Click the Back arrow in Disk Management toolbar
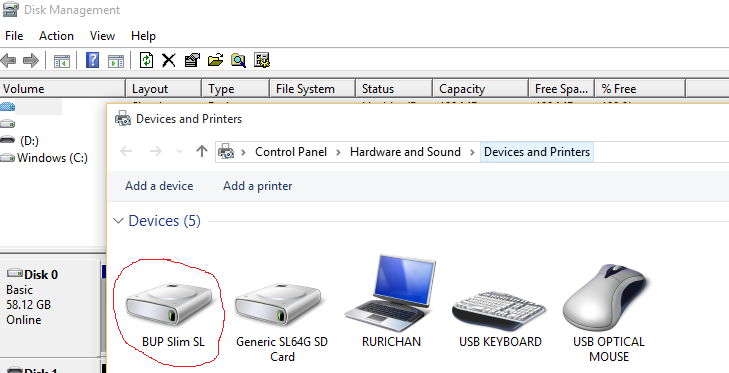729x373 pixels. [8, 60]
